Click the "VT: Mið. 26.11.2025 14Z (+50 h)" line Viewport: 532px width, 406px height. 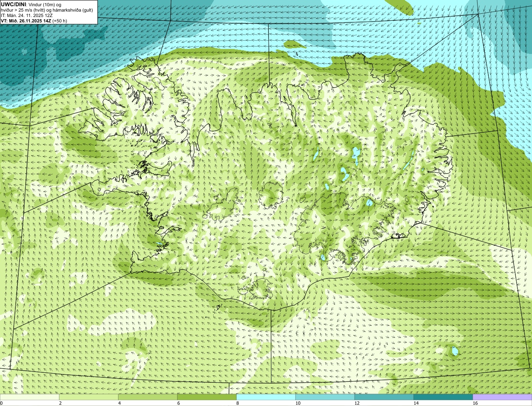click(34, 21)
